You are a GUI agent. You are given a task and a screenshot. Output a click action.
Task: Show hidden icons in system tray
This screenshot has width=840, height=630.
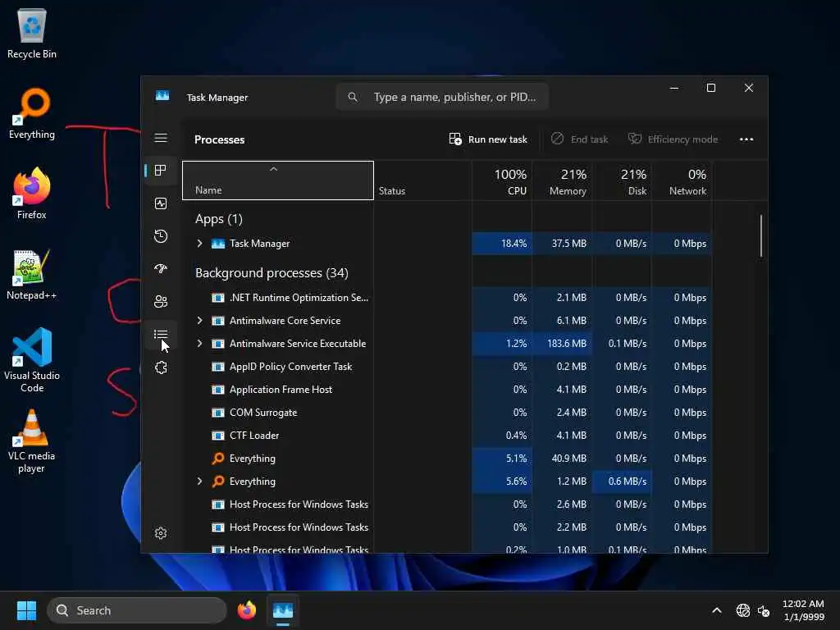(717, 610)
